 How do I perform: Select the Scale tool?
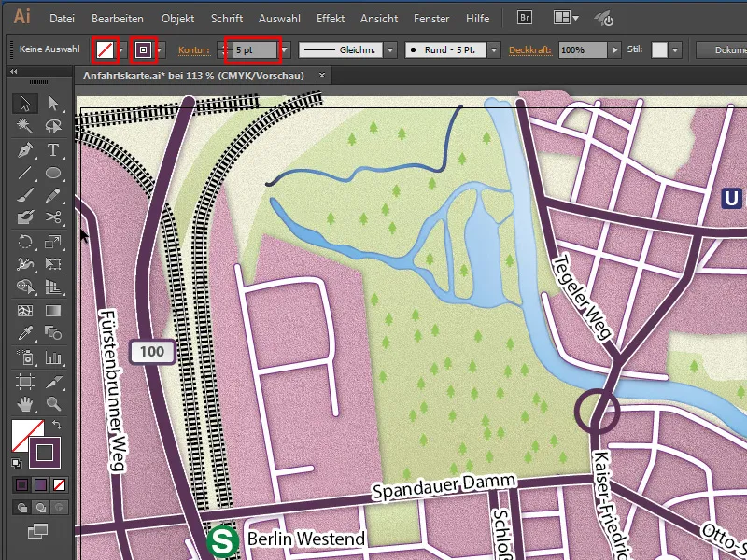tap(53, 242)
